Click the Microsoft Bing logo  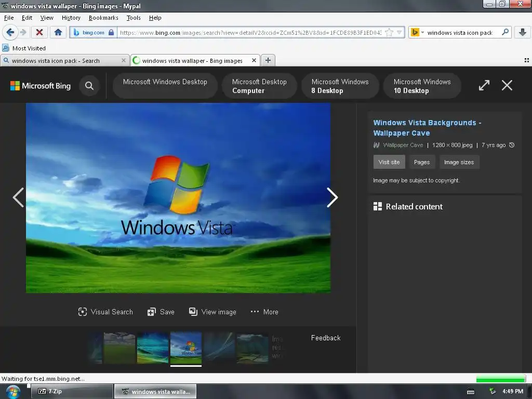41,86
